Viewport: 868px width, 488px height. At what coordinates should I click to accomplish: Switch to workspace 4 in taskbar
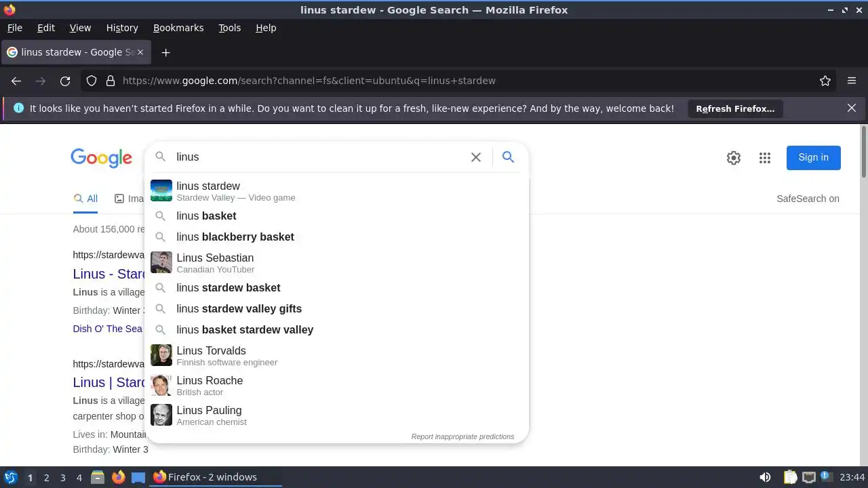tap(79, 477)
